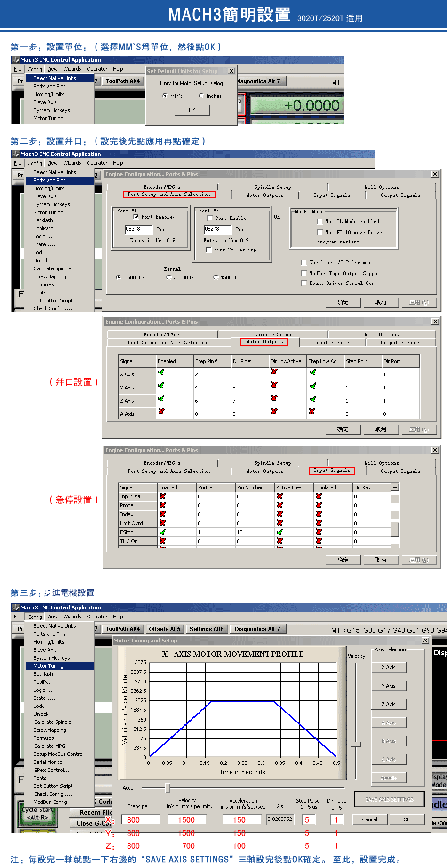Enable Max NC-10 Wave Drive checkbox

point(320,232)
